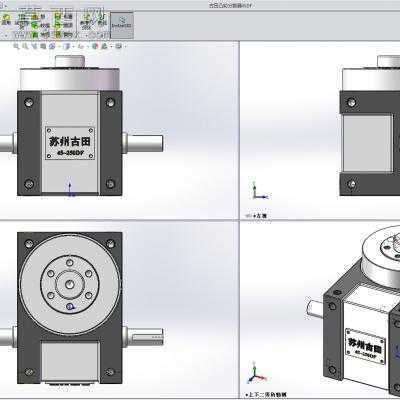Expand the Apply Scene dropdown arrow
The image size is (400, 400).
(x=112, y=46)
